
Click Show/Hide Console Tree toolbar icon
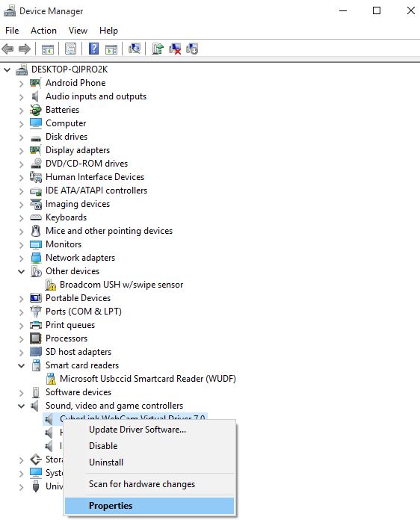[48, 49]
